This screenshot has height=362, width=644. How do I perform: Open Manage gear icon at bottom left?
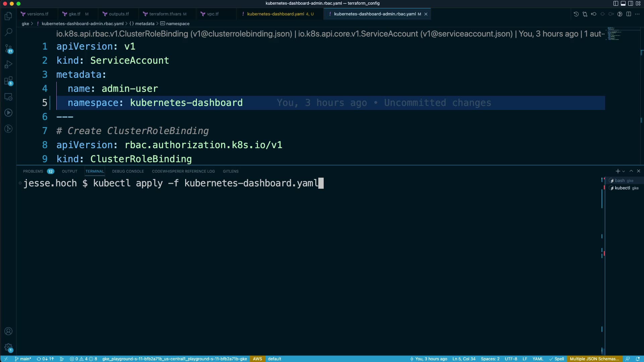click(x=8, y=347)
